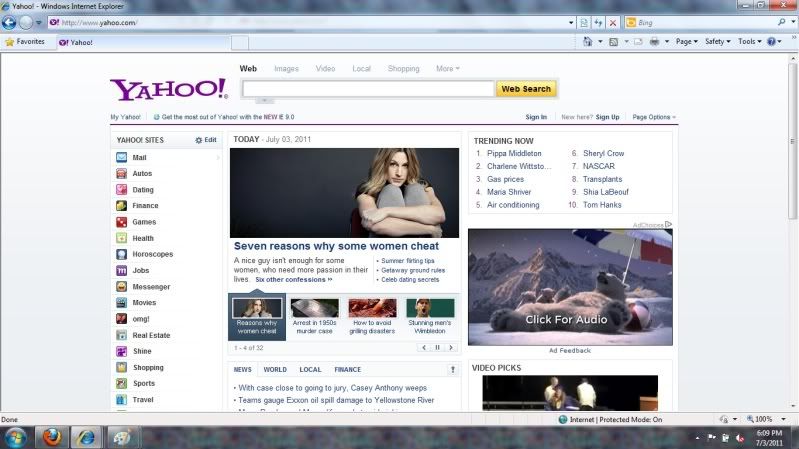The image size is (799, 449).
Task: Click the Autos icon in sidebar
Action: click(x=121, y=174)
